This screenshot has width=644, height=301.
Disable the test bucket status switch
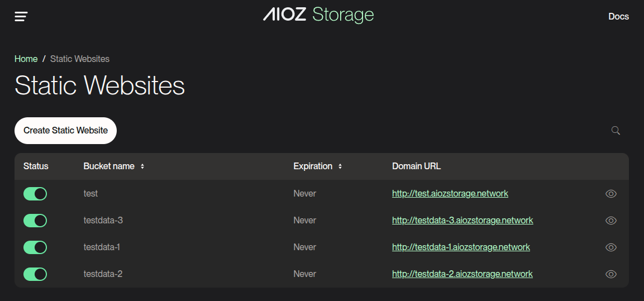[x=35, y=194]
